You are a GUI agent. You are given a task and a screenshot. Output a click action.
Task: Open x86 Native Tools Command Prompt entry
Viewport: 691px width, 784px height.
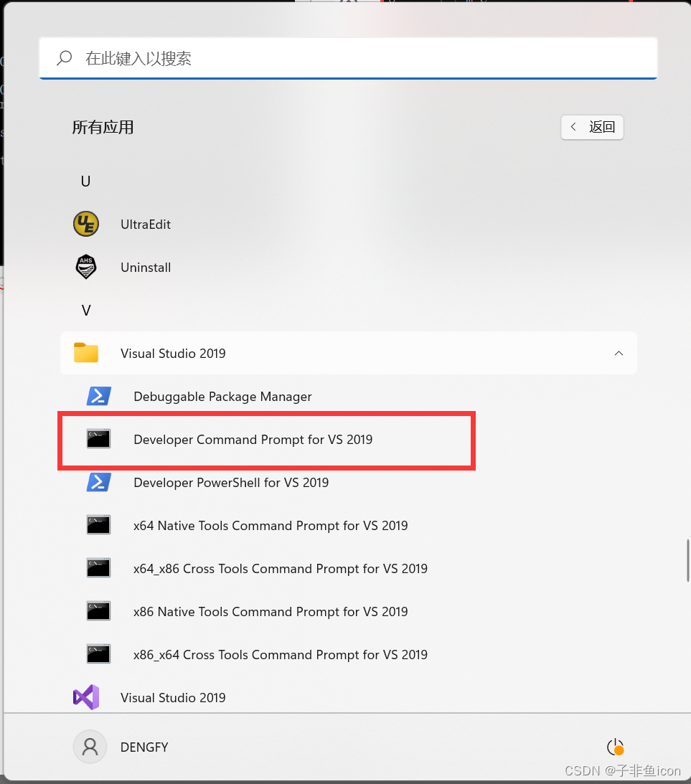271,612
